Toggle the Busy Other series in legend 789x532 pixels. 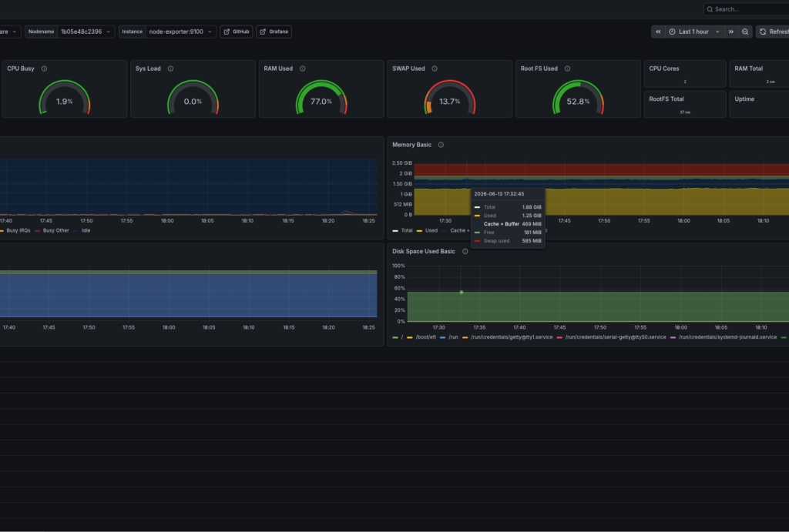52,230
